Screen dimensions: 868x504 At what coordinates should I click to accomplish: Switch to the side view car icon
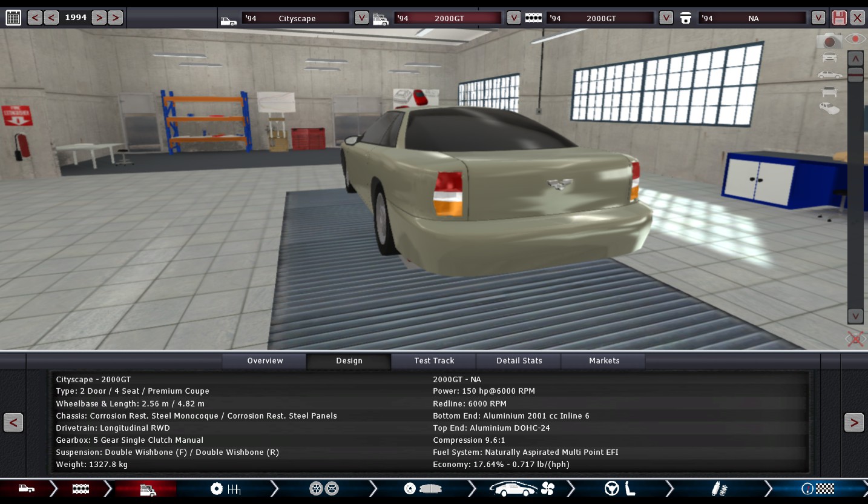pos(829,75)
